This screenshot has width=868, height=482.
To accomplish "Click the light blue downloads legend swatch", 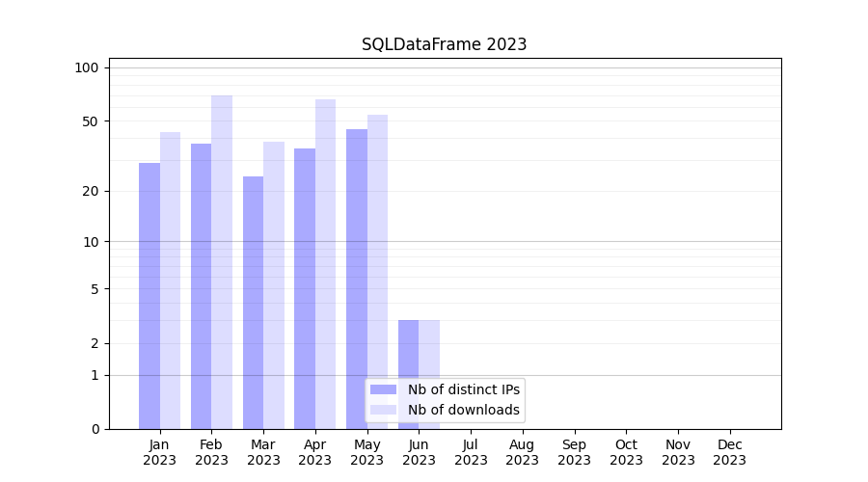I will (x=383, y=410).
